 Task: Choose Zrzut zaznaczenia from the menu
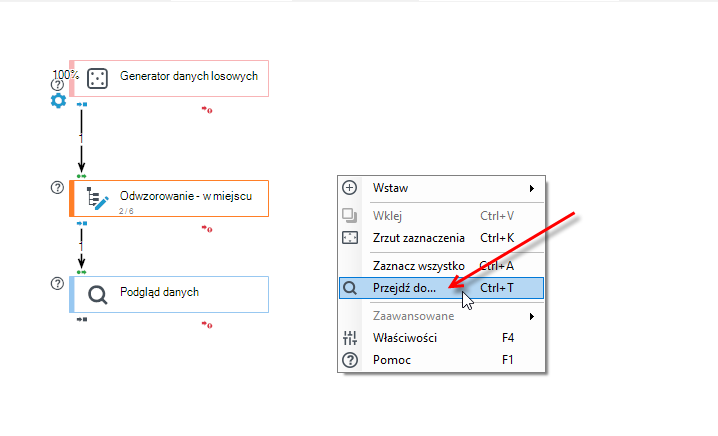[x=441, y=238]
